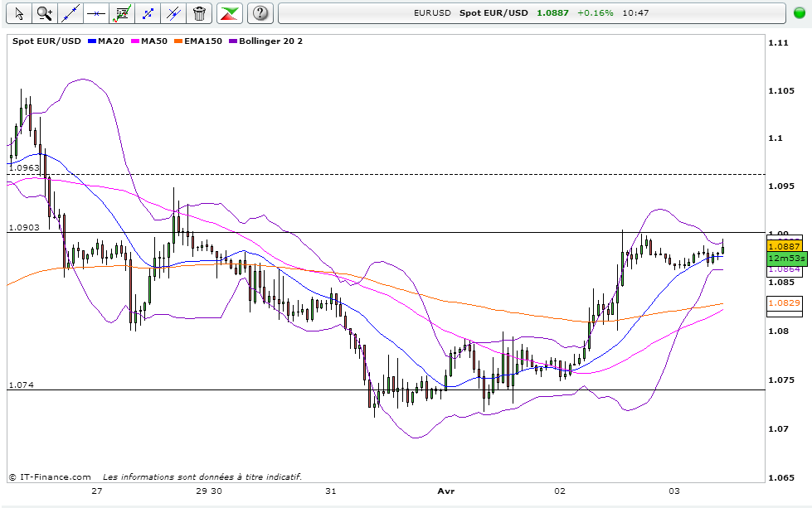Select the arrow pointer tool

[19, 13]
